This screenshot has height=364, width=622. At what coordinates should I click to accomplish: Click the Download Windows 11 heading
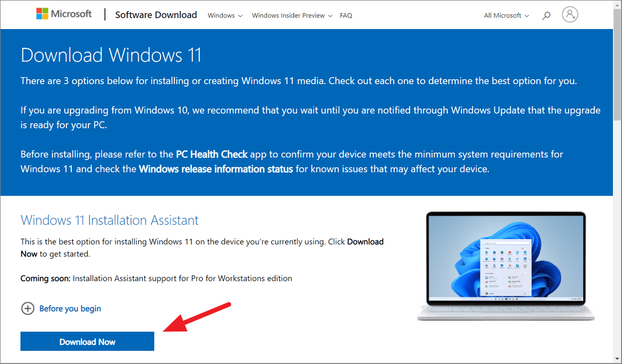point(111,55)
